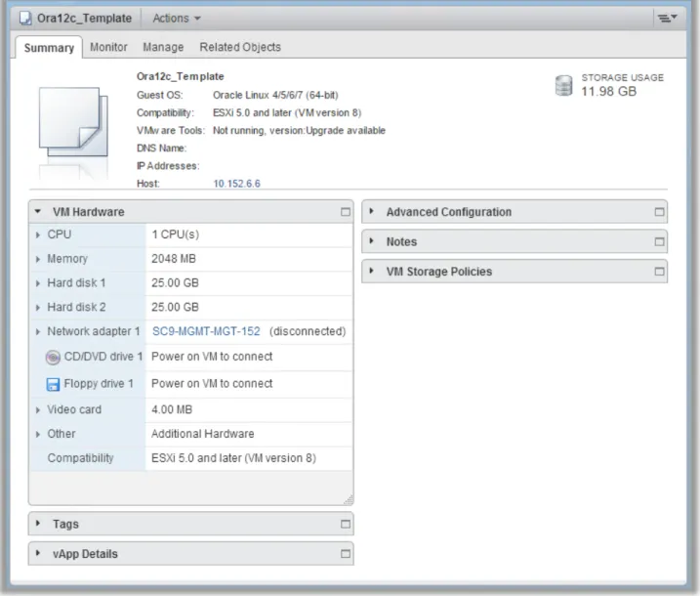Maximize the Tags panel
The width and height of the screenshot is (700, 596).
tap(345, 524)
